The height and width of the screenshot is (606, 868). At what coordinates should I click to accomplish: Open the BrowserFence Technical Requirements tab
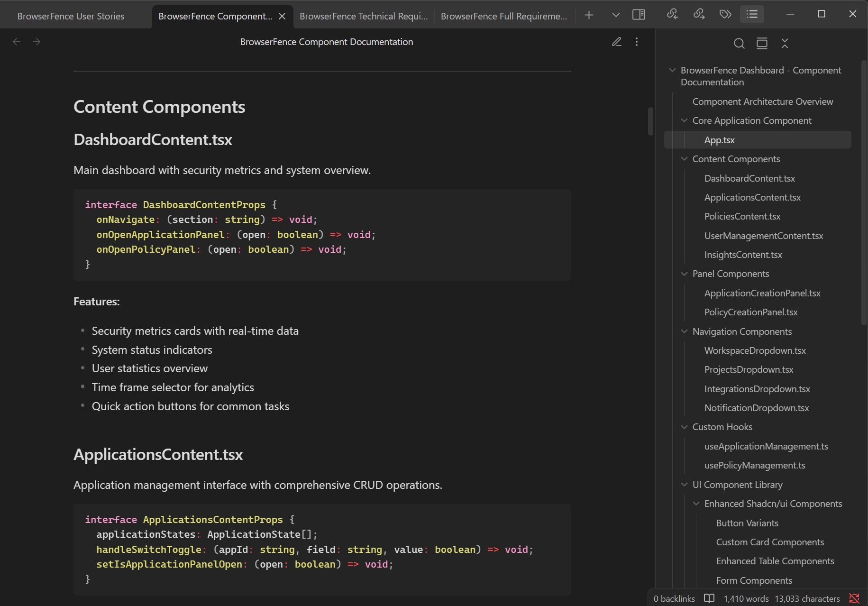pyautogui.click(x=363, y=15)
